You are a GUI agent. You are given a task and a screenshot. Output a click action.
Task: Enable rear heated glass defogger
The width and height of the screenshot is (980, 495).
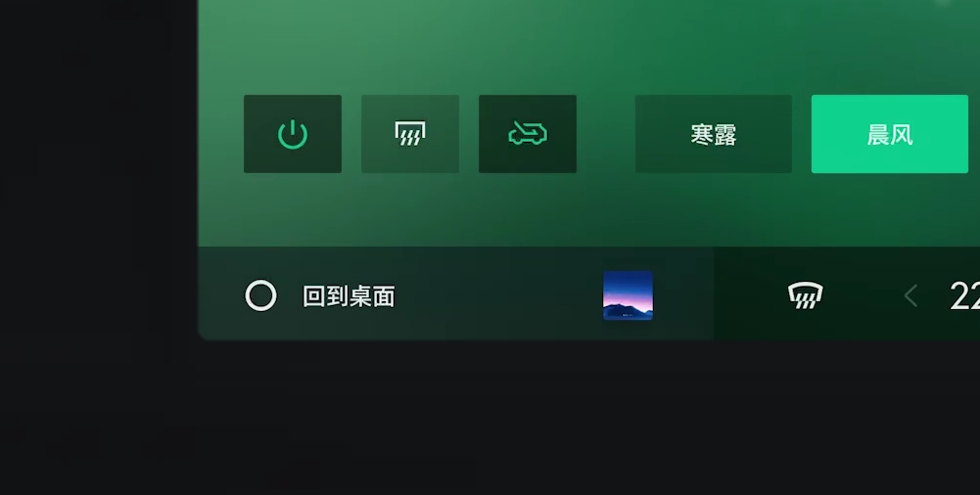pyautogui.click(x=410, y=134)
